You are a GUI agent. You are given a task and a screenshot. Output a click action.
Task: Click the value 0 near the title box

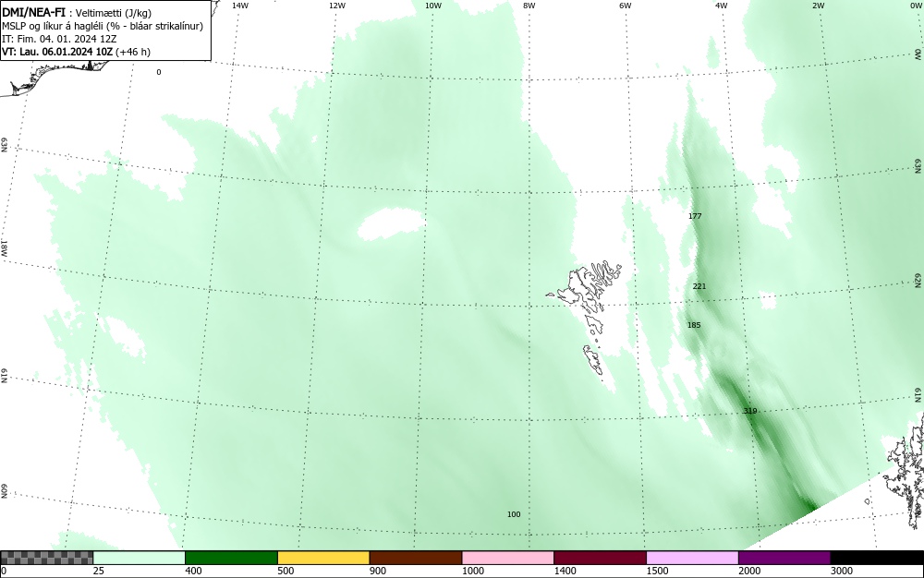click(159, 72)
